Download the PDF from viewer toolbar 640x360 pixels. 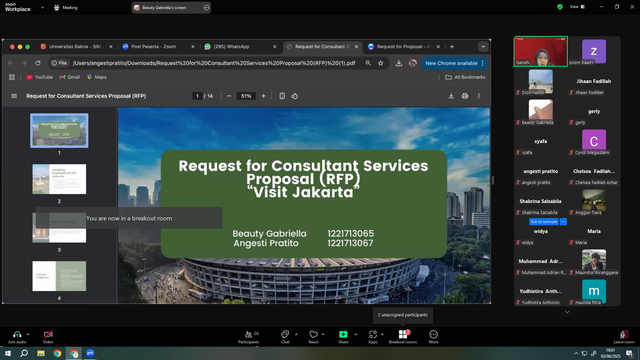point(451,96)
